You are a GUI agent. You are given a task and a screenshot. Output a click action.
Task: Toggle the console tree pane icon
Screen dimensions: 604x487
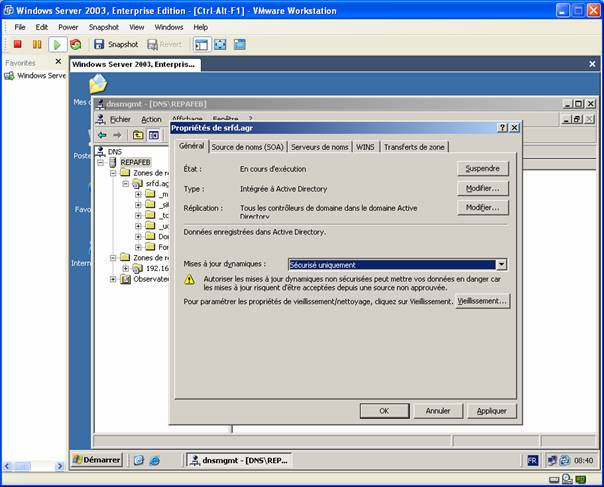pos(154,135)
